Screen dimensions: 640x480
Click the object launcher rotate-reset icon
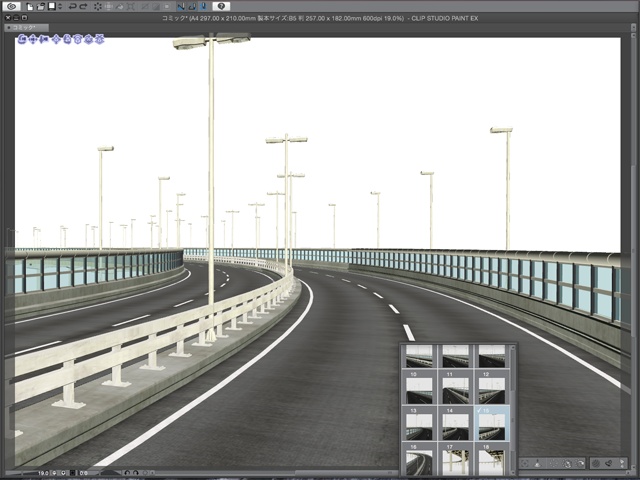coord(580,463)
